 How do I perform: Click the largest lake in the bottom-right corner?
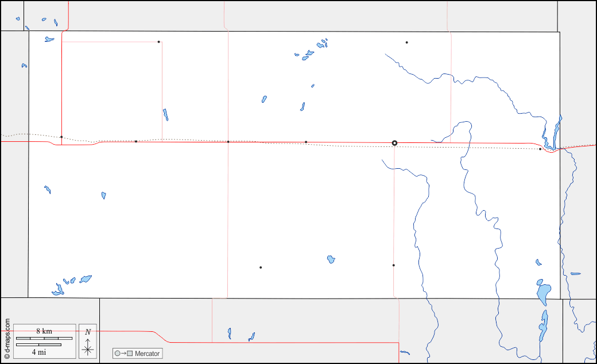click(544, 292)
